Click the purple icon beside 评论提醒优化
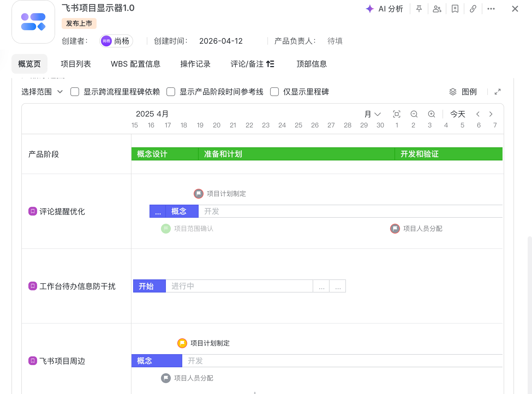The height and width of the screenshot is (394, 532). [x=33, y=211]
